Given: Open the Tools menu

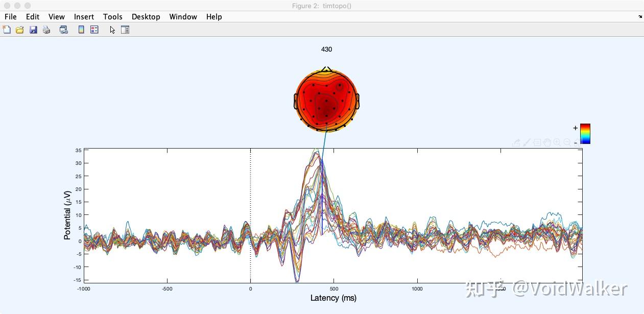Looking at the screenshot, I should point(113,16).
